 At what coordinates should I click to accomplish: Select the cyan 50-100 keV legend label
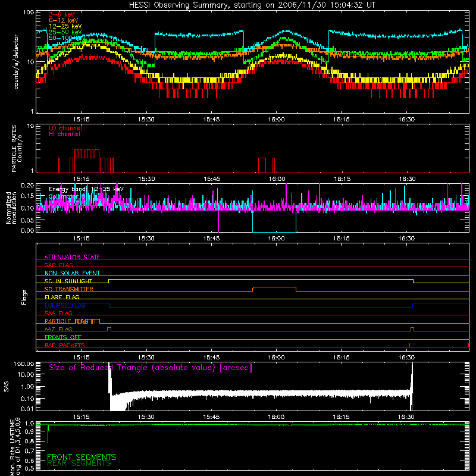coord(67,38)
